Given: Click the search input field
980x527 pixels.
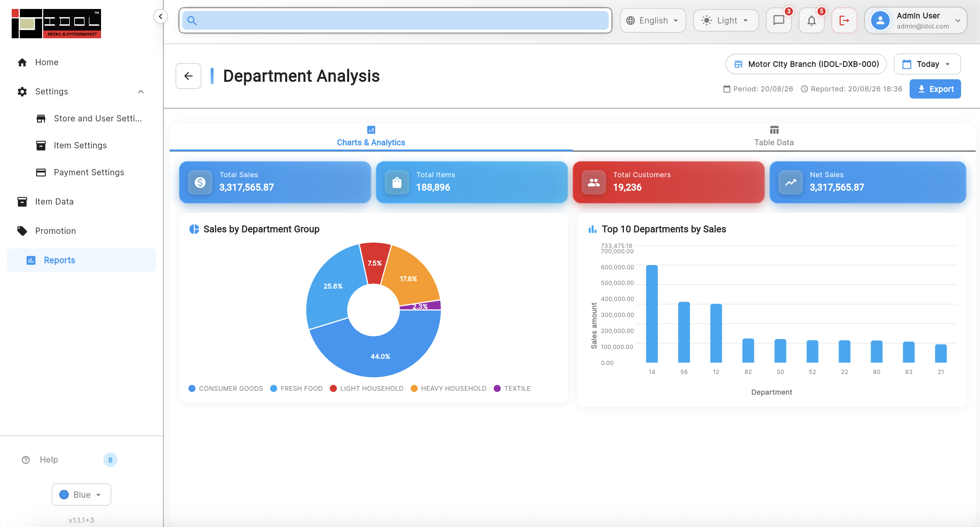Looking at the screenshot, I should tap(395, 20).
